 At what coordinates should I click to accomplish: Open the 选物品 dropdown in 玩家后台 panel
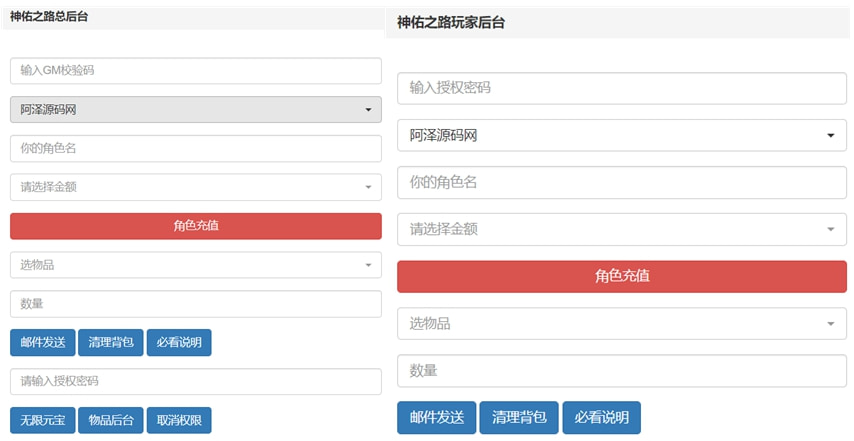click(621, 323)
